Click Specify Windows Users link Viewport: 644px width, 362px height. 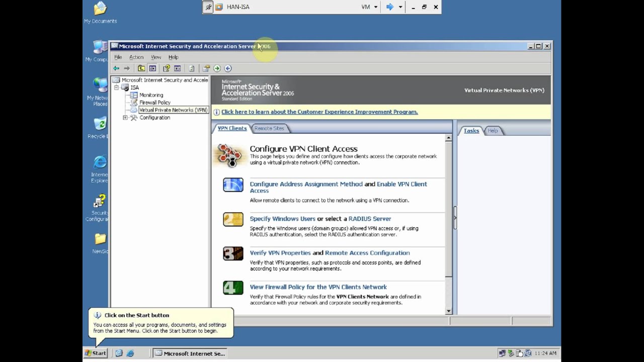pyautogui.click(x=282, y=219)
